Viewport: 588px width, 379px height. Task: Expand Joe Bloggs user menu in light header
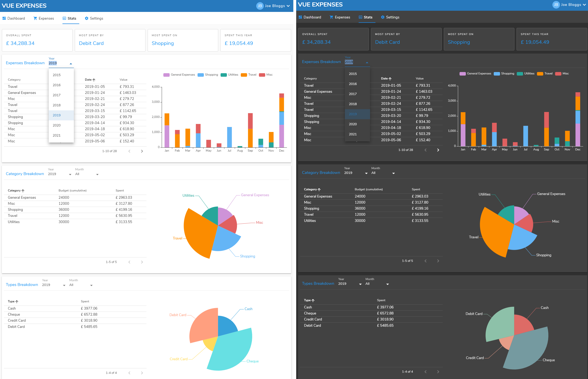pos(288,6)
